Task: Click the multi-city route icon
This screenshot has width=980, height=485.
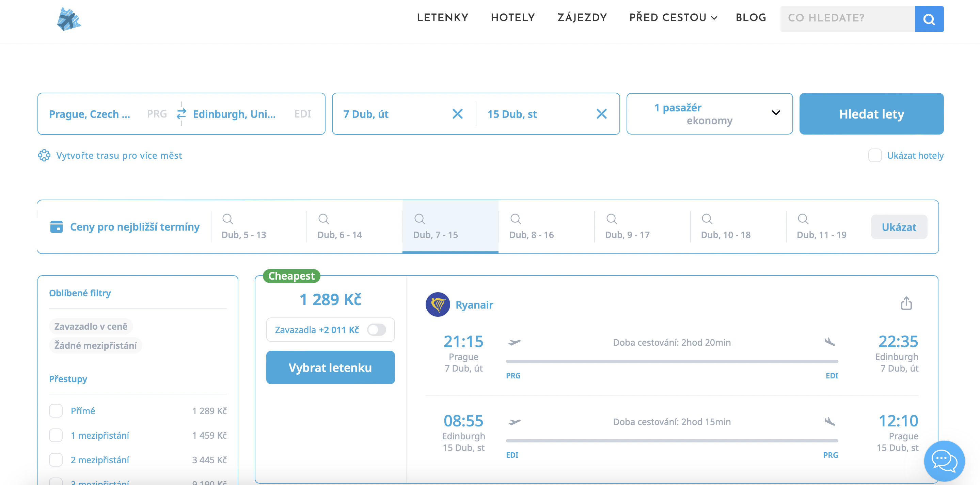Action: coord(44,155)
